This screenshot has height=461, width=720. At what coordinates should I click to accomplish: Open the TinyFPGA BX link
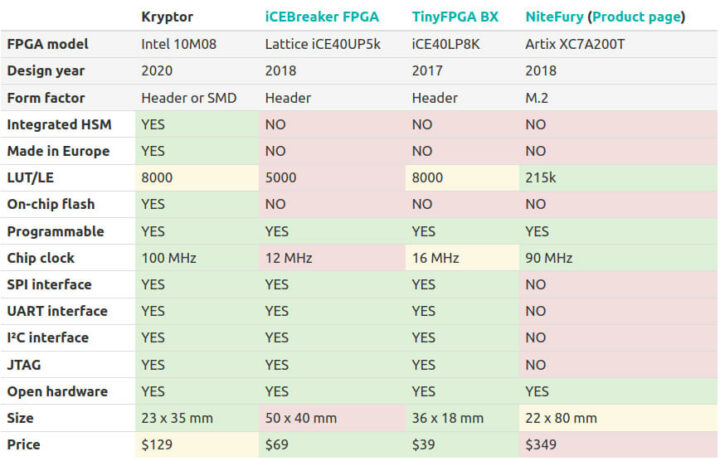tap(455, 17)
